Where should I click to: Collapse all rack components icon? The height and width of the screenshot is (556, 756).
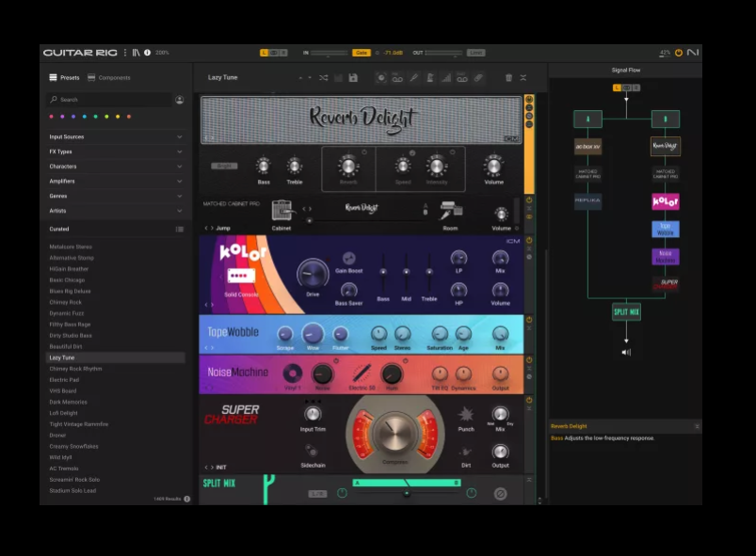(523, 77)
